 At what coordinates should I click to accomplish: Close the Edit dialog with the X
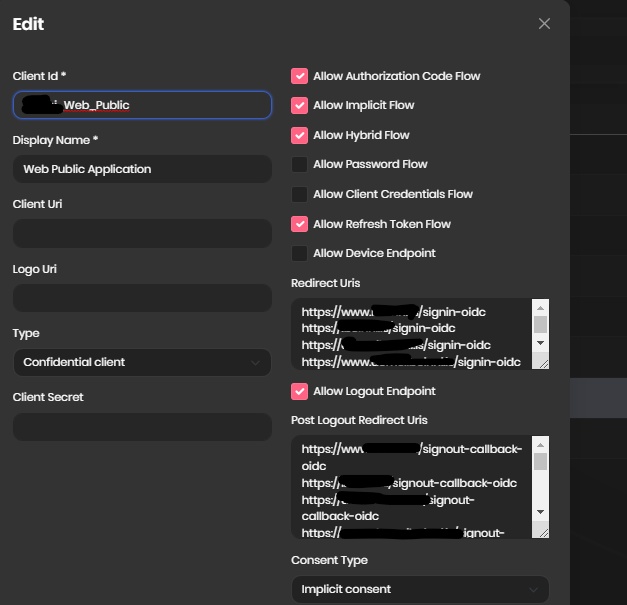(x=544, y=24)
